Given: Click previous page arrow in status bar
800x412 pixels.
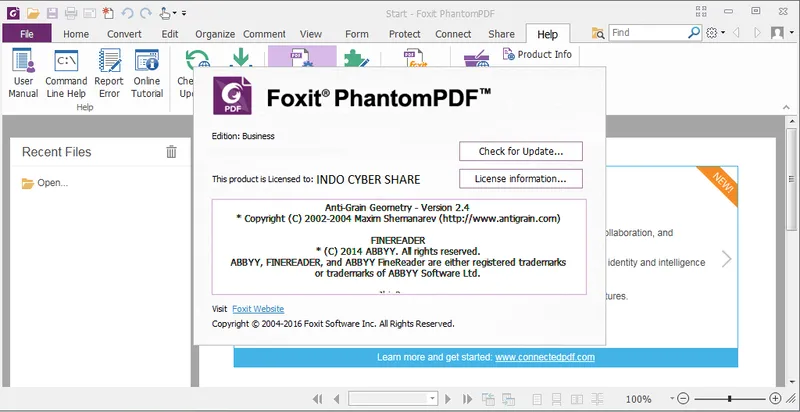Looking at the screenshot, I should pos(336,399).
